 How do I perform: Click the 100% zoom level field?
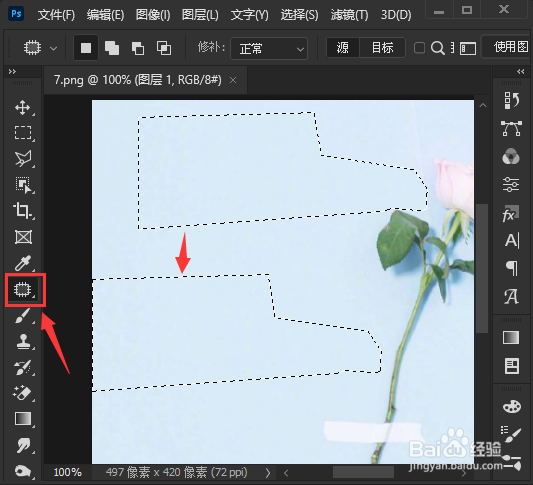click(x=68, y=472)
